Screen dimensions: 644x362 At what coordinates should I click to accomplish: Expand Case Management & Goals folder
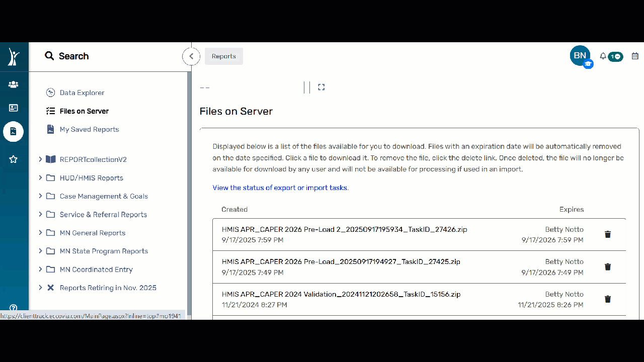41,196
